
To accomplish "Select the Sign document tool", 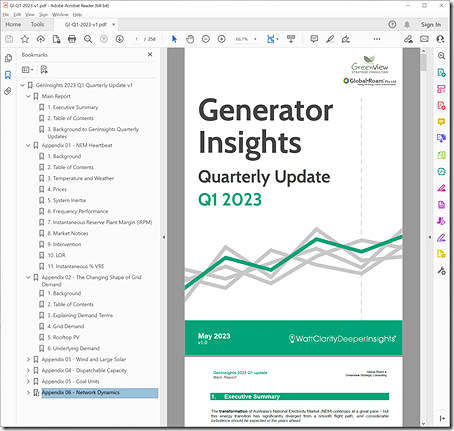I will 346,39.
